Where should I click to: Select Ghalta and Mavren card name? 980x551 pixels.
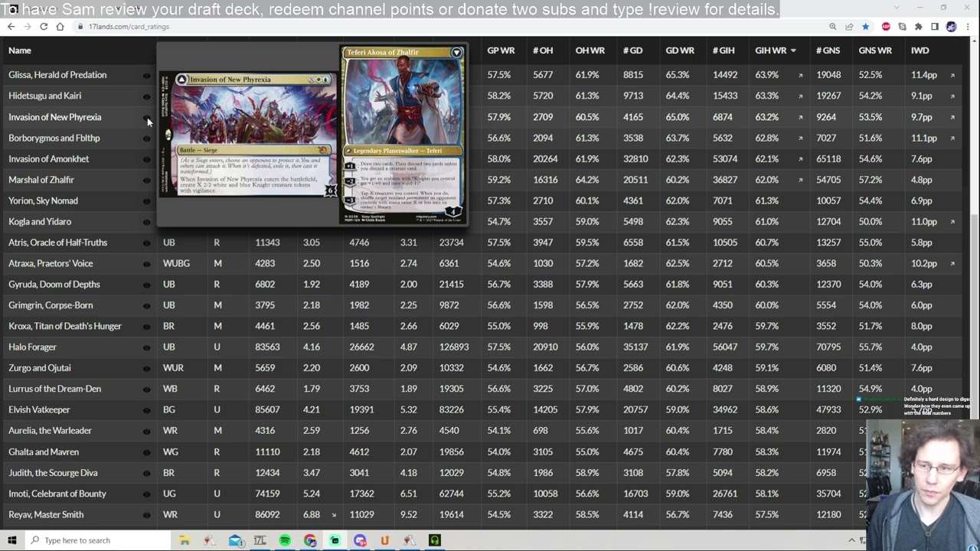44,452
